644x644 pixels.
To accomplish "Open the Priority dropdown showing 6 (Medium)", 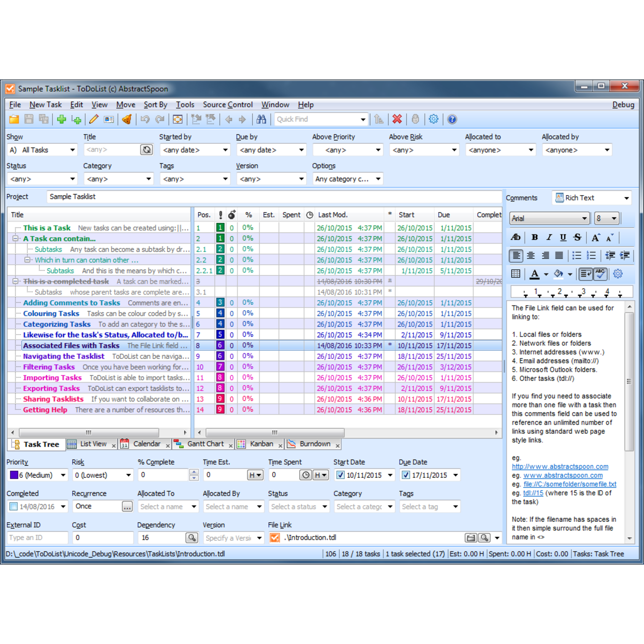I will pyautogui.click(x=38, y=475).
